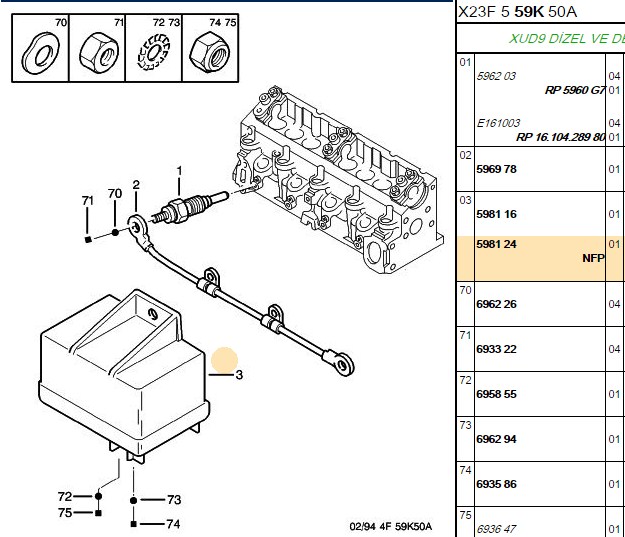Click quantity 04 in 6933 22 row
625x537 pixels.
point(614,350)
